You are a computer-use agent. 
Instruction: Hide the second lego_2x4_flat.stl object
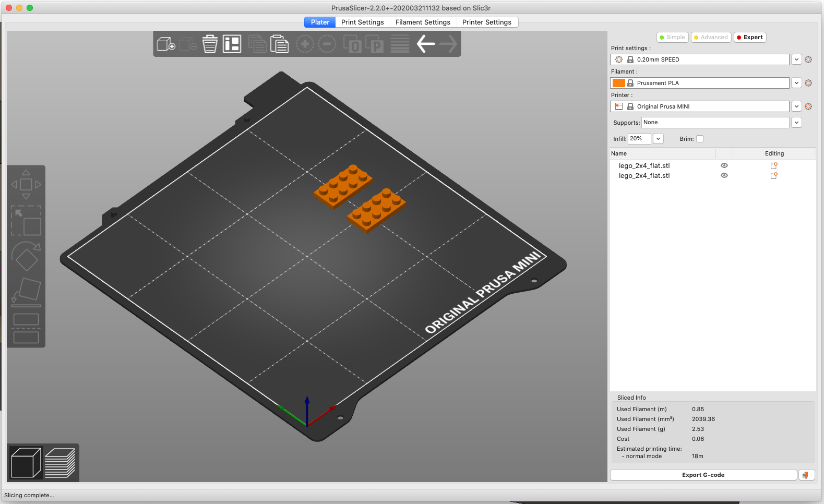coord(724,175)
